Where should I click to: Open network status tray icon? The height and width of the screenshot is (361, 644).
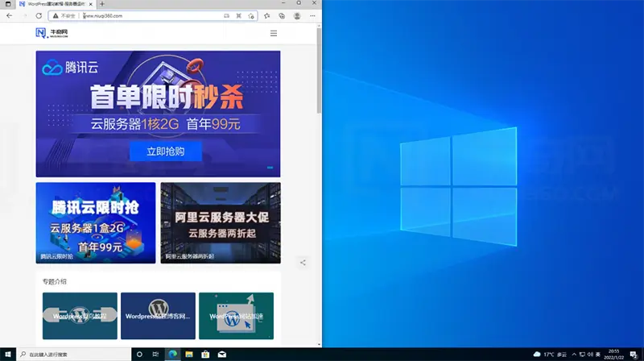[582, 354]
